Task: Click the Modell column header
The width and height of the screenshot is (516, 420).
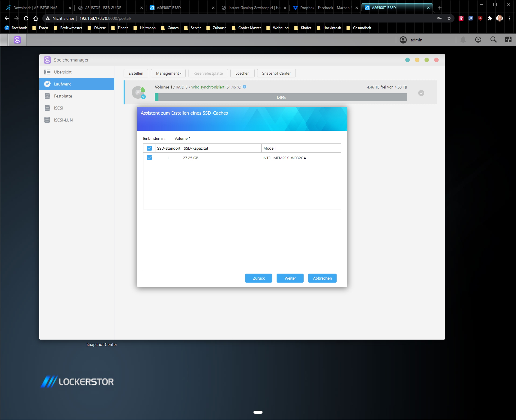Action: point(301,148)
